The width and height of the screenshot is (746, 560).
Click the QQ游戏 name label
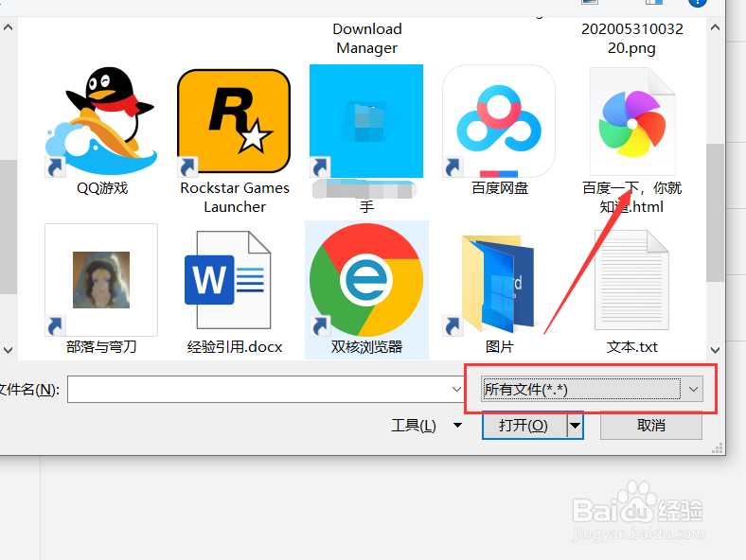point(102,188)
